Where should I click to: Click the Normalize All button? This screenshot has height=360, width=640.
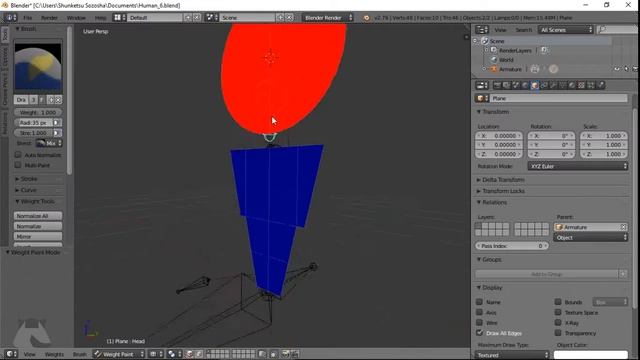click(38, 216)
